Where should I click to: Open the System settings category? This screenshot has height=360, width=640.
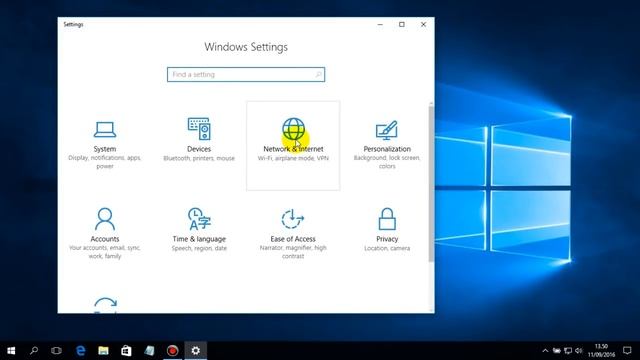click(105, 145)
